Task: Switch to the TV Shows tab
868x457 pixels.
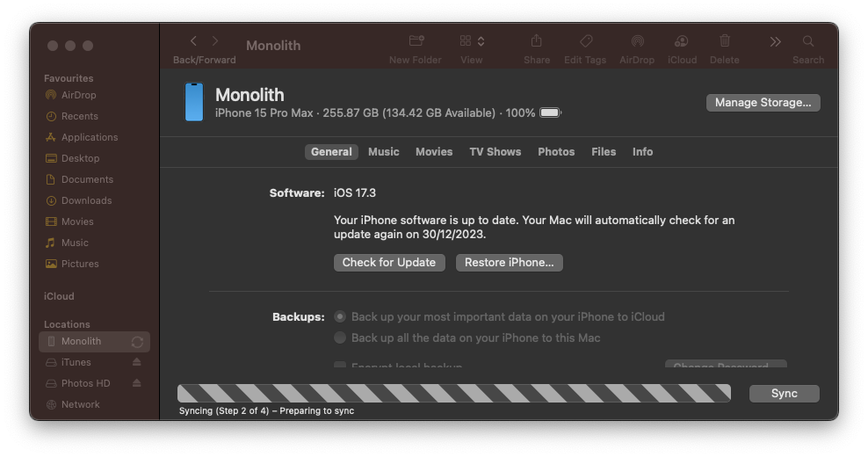Action: (495, 152)
